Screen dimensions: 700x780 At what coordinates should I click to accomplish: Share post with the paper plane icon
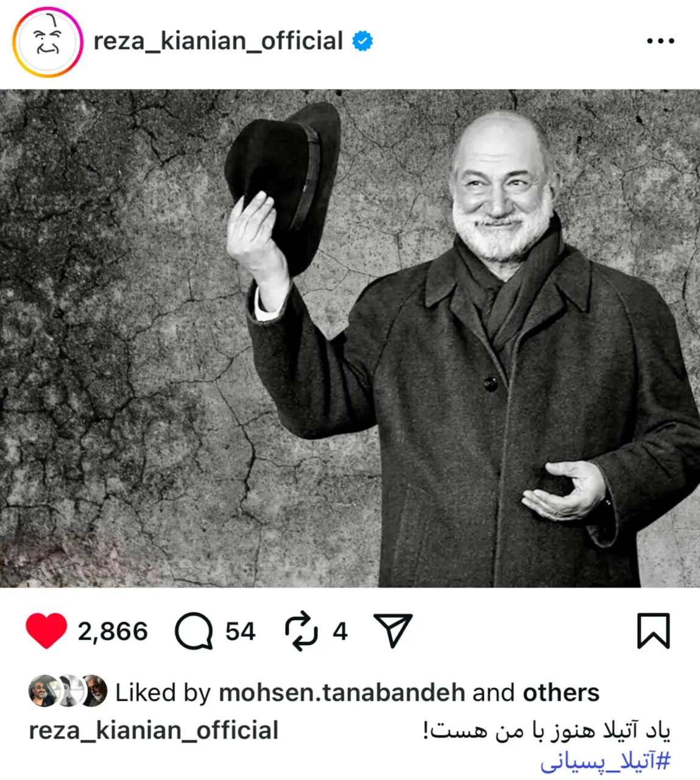pyautogui.click(x=393, y=630)
